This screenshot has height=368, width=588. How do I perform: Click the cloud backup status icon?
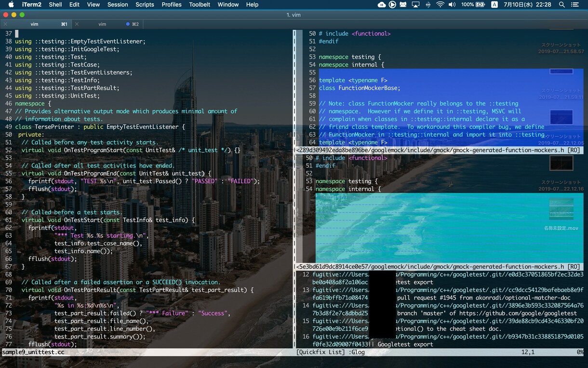point(382,4)
